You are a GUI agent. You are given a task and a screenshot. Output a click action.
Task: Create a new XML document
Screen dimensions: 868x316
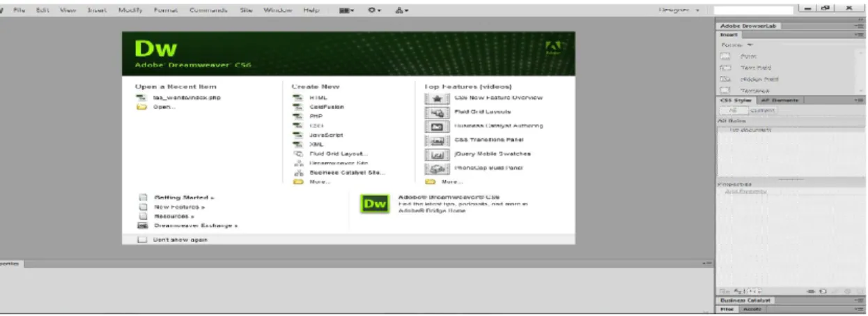(316, 144)
